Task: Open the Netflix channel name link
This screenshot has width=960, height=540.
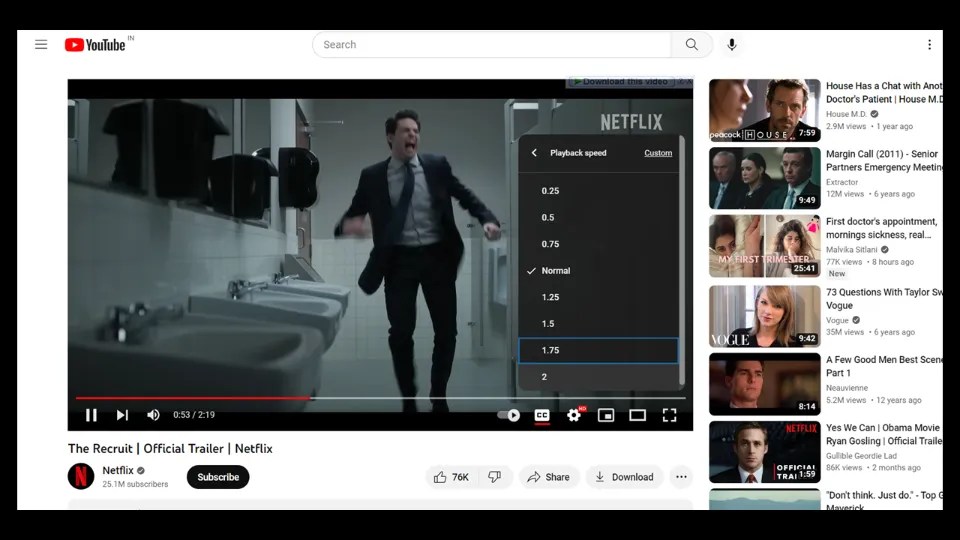Action: tap(118, 470)
